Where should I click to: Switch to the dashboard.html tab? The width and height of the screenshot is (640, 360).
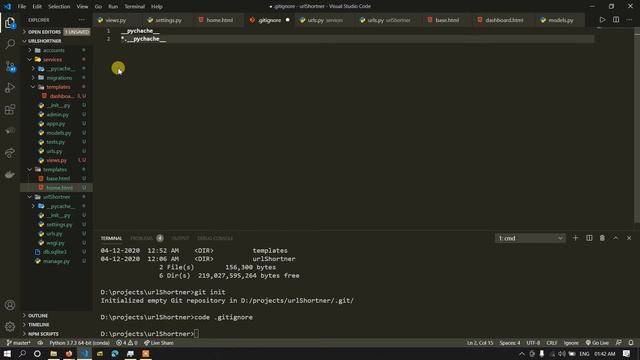(503, 20)
